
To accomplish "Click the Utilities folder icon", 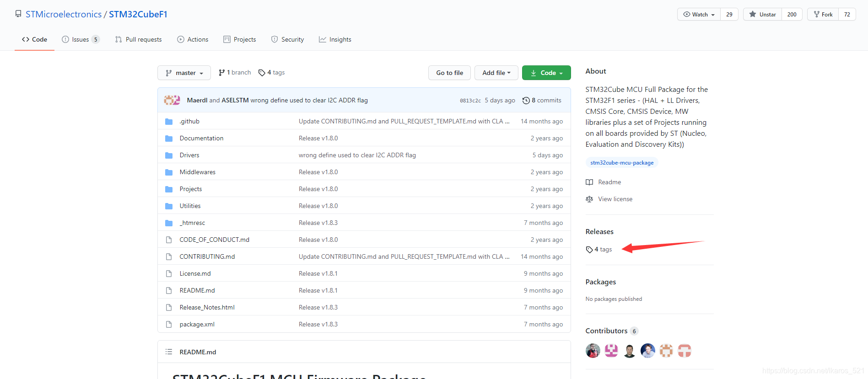I will click(169, 206).
